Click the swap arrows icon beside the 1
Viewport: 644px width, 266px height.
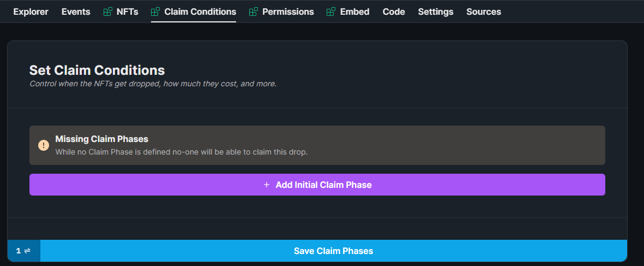pos(27,250)
